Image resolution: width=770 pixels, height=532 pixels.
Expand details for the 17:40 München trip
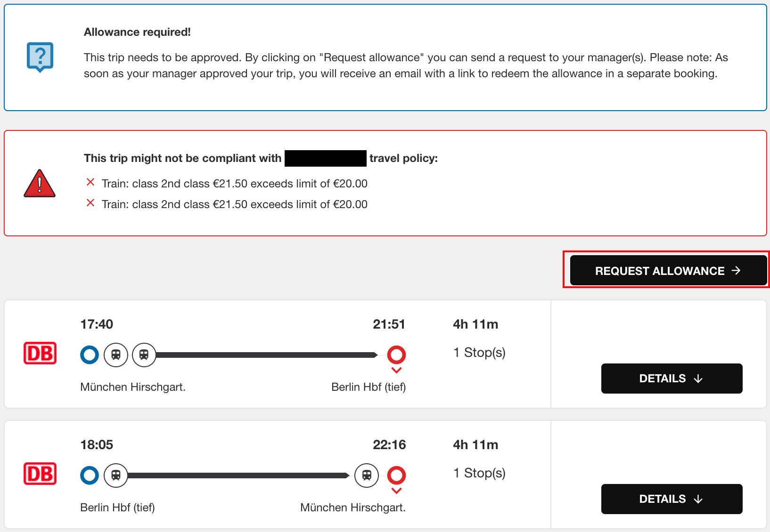point(672,378)
